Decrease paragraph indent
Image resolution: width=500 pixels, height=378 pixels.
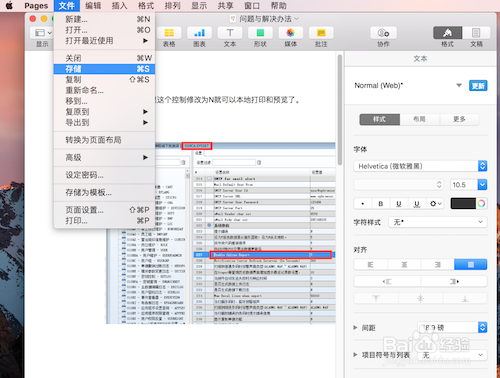(387, 282)
